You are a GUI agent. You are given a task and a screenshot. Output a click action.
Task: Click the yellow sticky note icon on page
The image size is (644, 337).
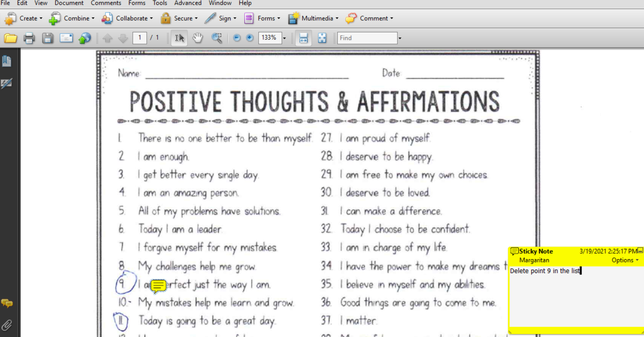[x=158, y=286]
